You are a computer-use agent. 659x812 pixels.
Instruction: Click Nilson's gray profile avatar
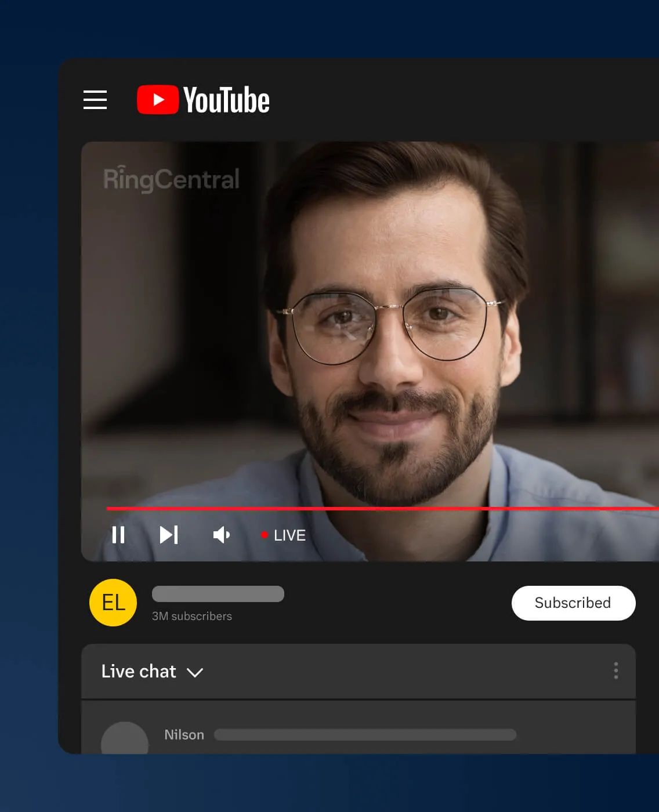125,739
